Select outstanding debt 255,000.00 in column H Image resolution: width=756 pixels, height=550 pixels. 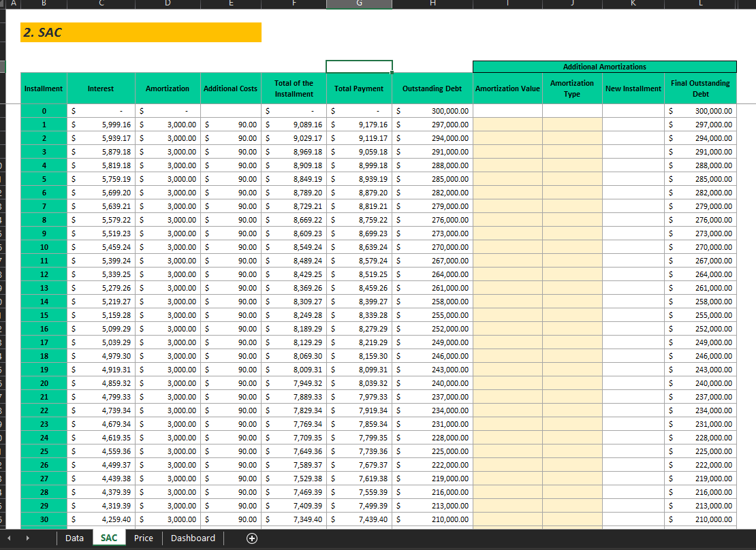432,315
